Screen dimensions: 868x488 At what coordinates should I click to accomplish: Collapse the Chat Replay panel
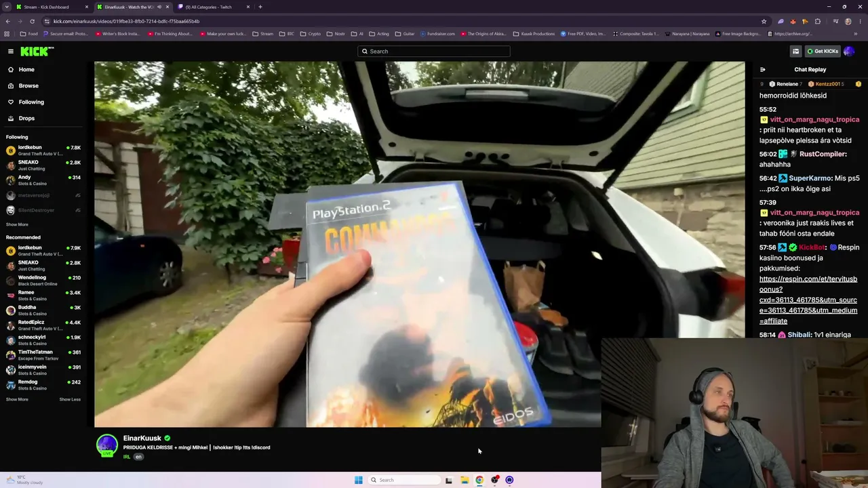click(763, 70)
